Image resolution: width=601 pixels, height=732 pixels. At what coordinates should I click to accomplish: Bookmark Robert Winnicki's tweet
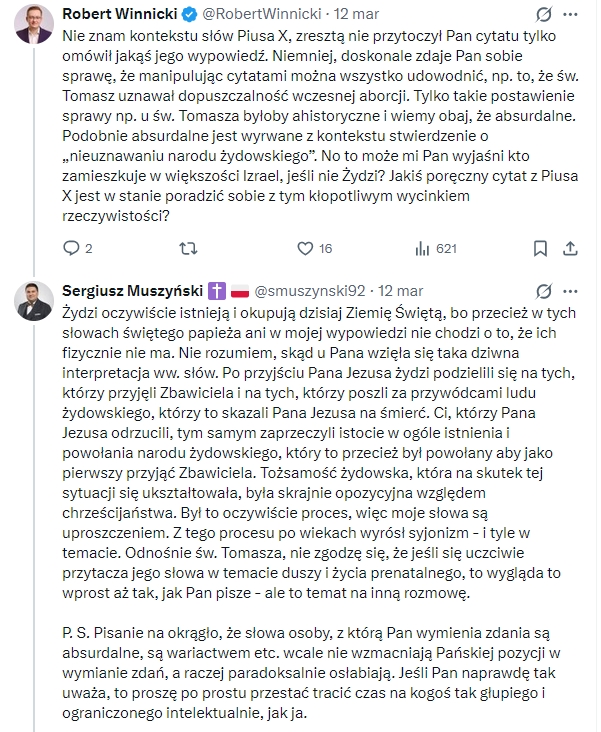click(540, 249)
